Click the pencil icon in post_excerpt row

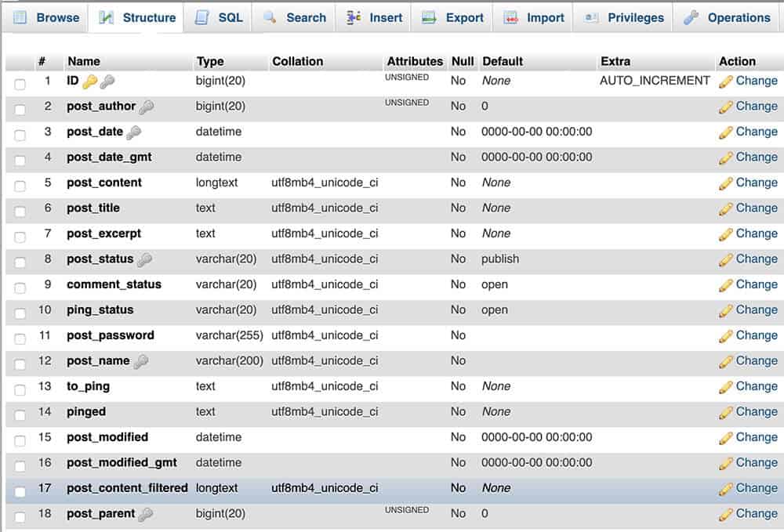click(x=725, y=235)
